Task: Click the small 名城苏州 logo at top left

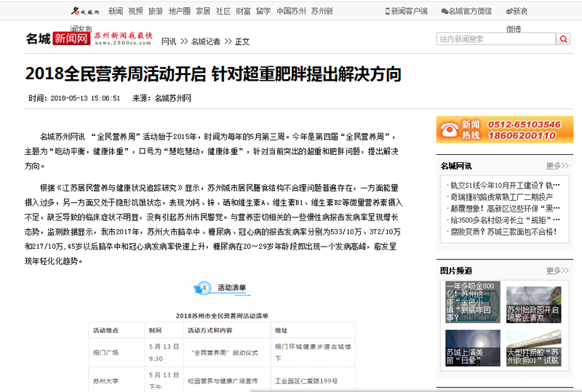Action: (84, 11)
